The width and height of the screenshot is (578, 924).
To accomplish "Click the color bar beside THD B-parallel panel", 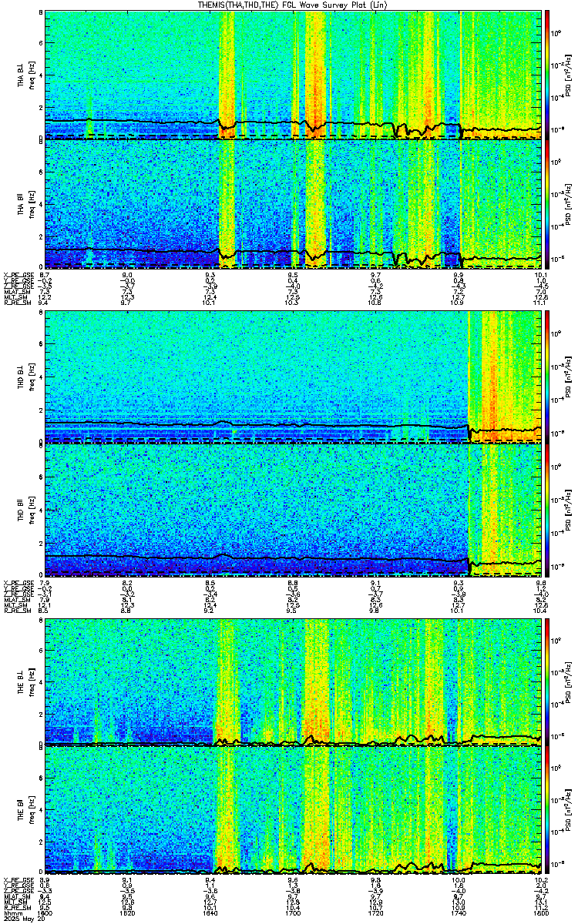I will coord(547,511).
